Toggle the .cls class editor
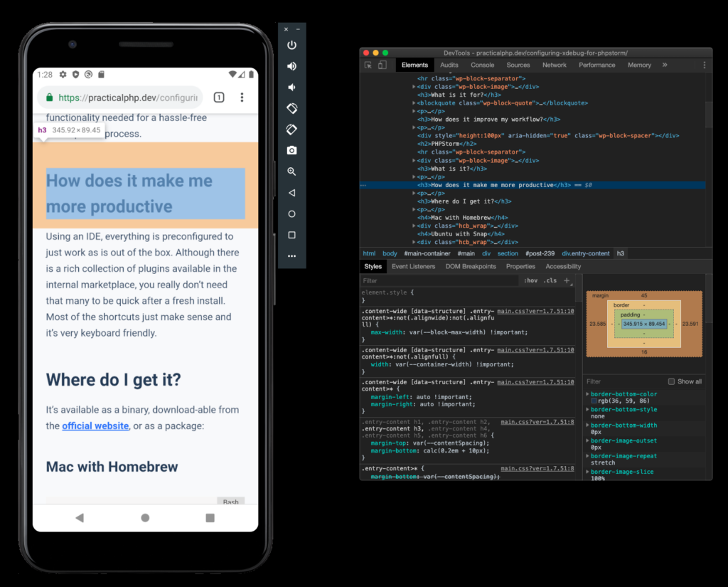Screen dimensions: 728x587 [550, 280]
